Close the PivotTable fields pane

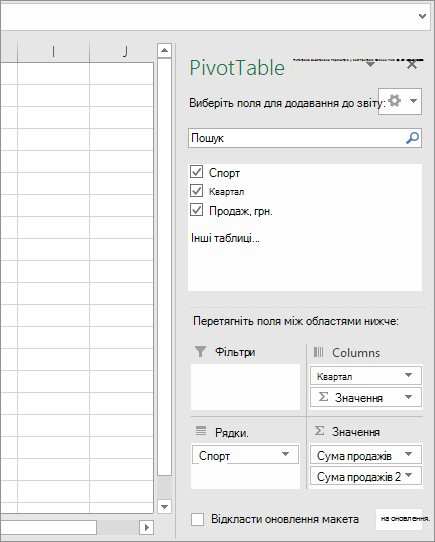(x=412, y=65)
